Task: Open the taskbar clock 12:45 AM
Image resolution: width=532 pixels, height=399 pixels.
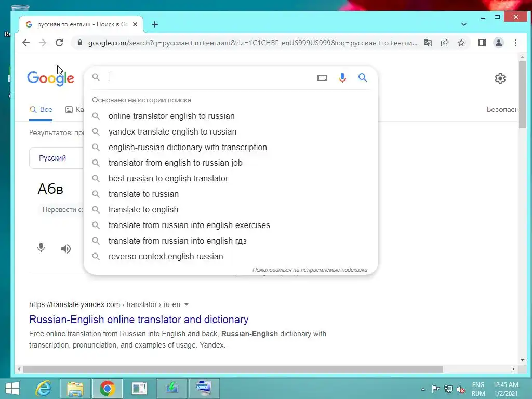Action: click(x=506, y=389)
